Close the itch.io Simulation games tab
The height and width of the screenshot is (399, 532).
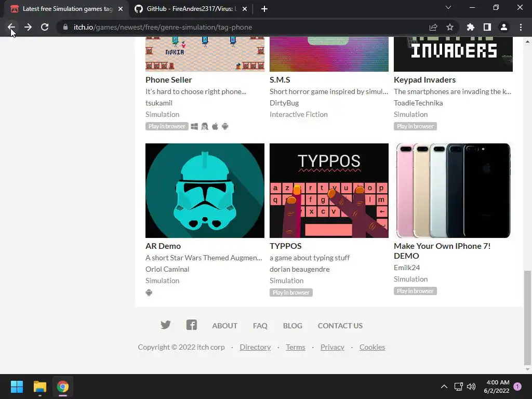tap(121, 9)
